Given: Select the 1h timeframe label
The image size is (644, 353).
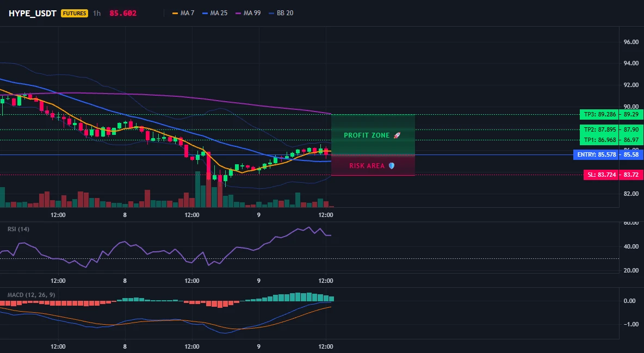Looking at the screenshot, I should coord(96,13).
